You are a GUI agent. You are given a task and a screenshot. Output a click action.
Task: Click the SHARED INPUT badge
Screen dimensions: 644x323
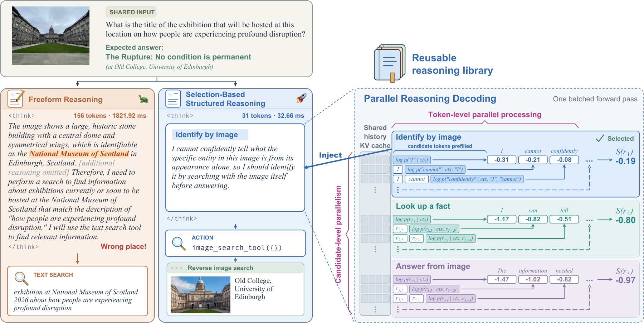pos(132,12)
